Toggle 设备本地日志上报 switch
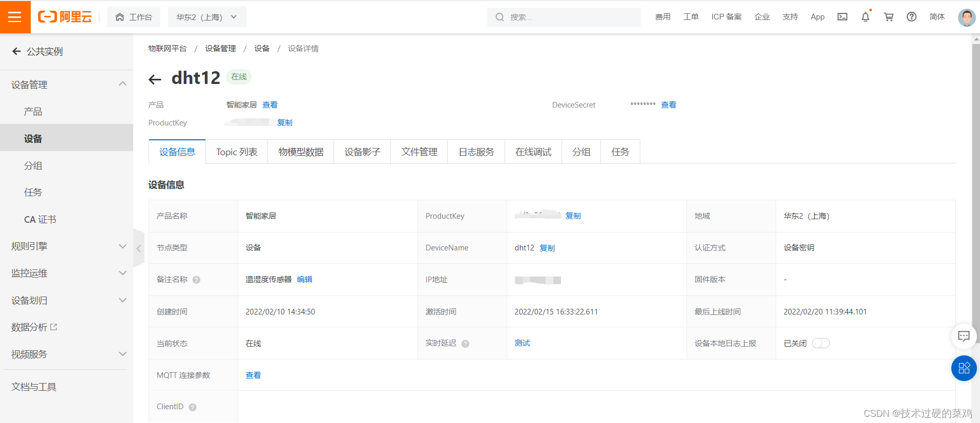Screen dimensions: 980x423 point(821,343)
